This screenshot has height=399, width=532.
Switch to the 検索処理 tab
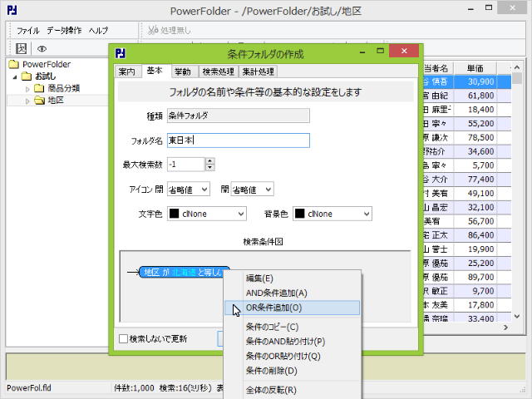[218, 71]
